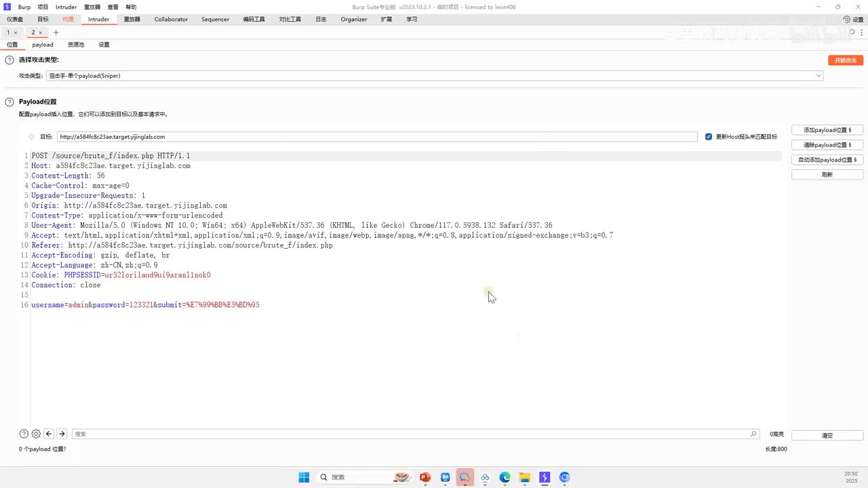The height and width of the screenshot is (488, 868).
Task: Open the three-loop cloud app on taskbar
Action: (485, 477)
